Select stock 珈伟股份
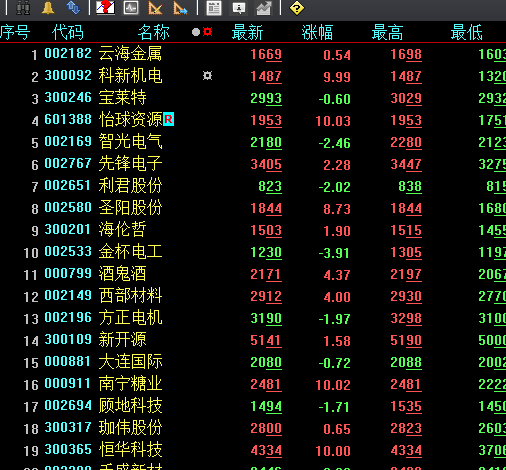 pos(130,428)
